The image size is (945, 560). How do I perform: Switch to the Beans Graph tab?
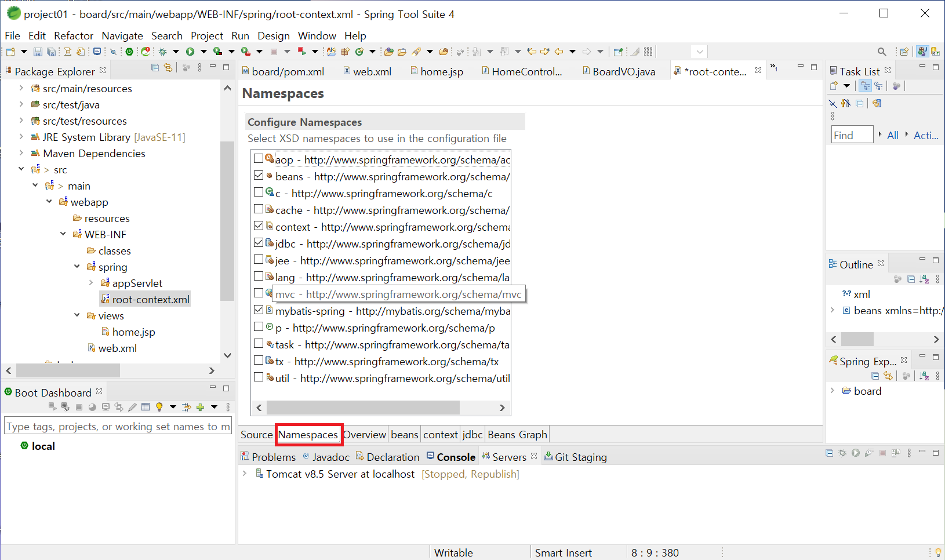[517, 435]
